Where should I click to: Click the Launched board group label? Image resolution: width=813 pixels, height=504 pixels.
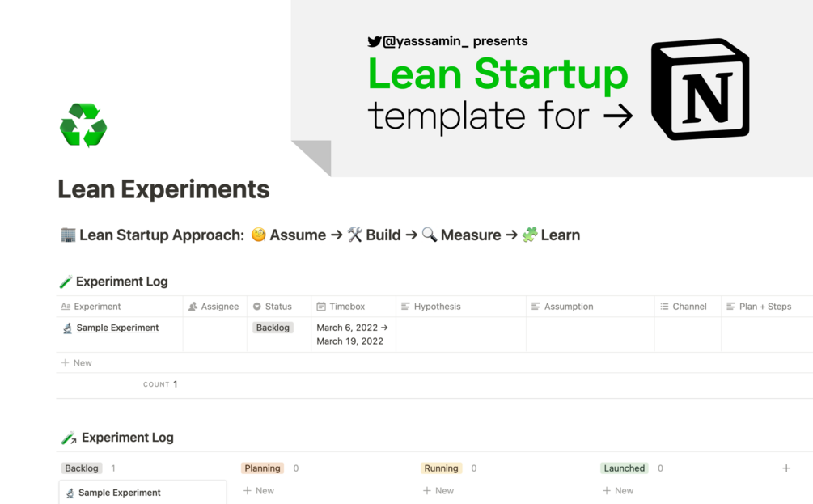tap(624, 468)
